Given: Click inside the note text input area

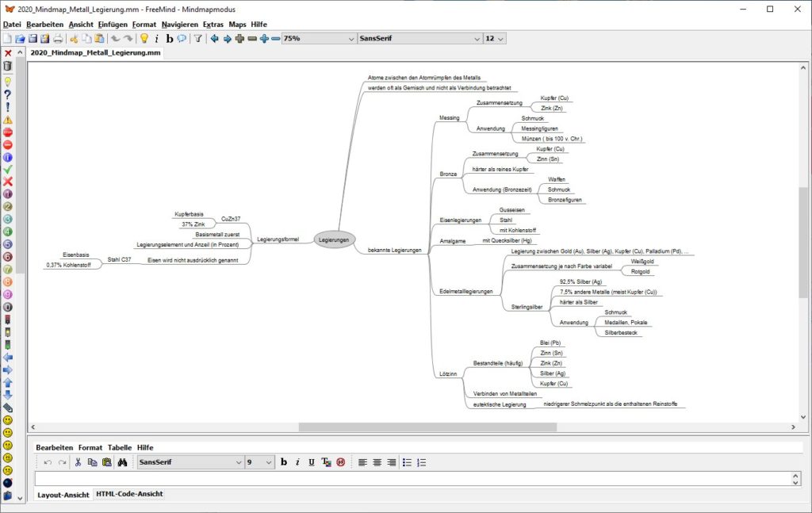Looking at the screenshot, I should click(413, 478).
